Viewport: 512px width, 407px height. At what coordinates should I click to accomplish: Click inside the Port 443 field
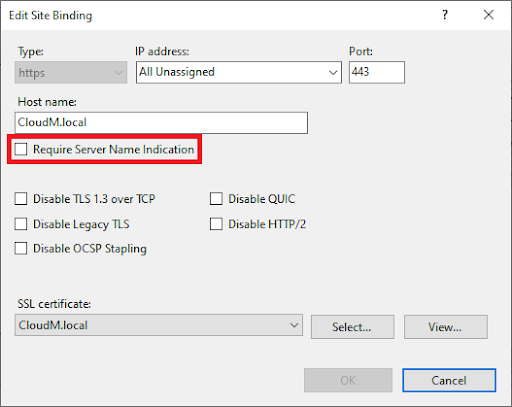(377, 72)
